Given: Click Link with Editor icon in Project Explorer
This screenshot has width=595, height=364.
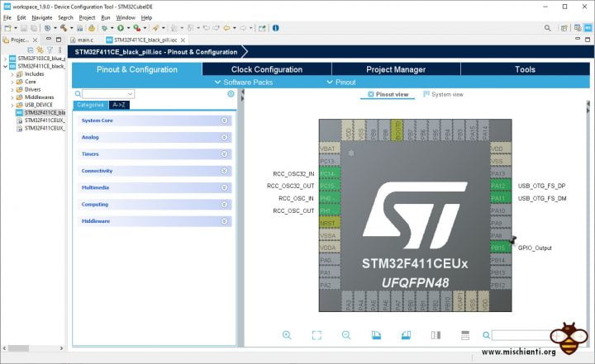Looking at the screenshot, I should [x=40, y=50].
